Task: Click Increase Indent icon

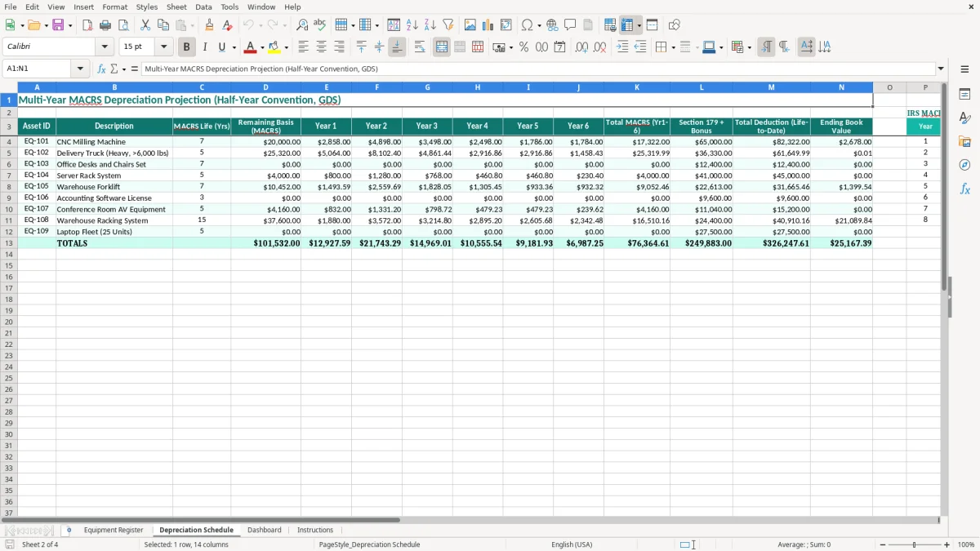Action: coord(622,47)
